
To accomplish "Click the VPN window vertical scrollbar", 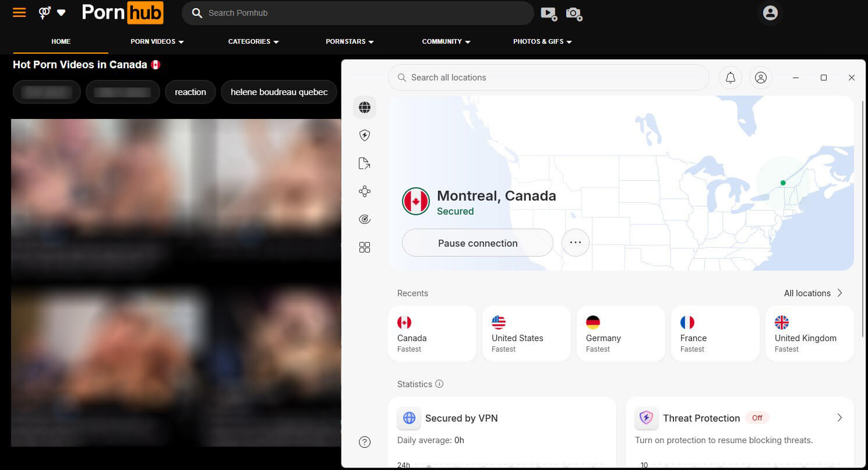I will pyautogui.click(x=863, y=219).
